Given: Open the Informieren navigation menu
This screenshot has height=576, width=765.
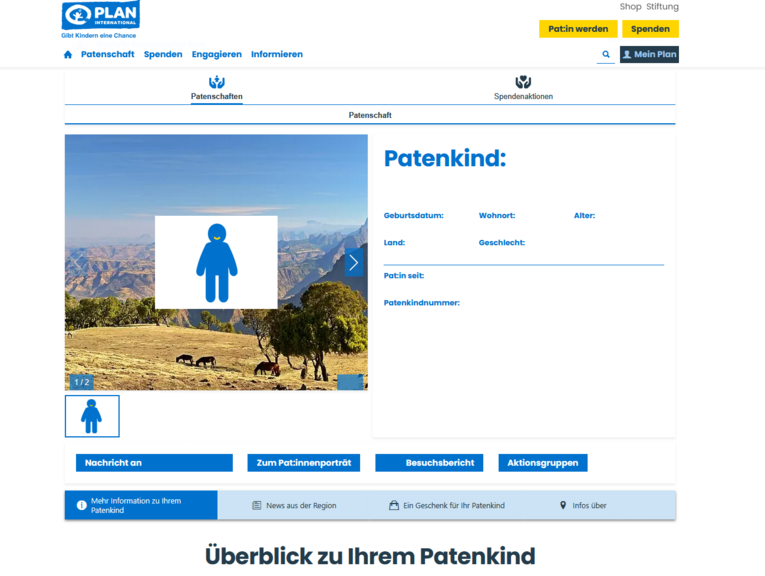Looking at the screenshot, I should 277,55.
